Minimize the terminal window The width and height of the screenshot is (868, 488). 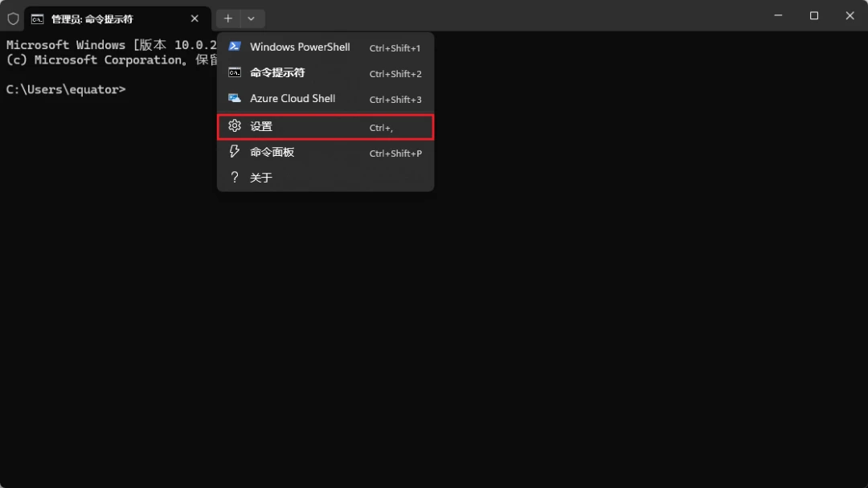point(778,15)
